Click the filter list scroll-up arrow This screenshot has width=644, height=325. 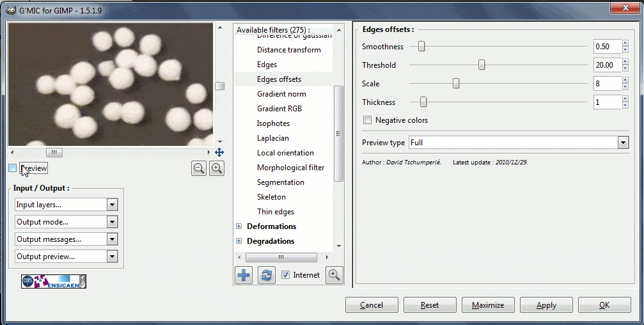click(339, 30)
